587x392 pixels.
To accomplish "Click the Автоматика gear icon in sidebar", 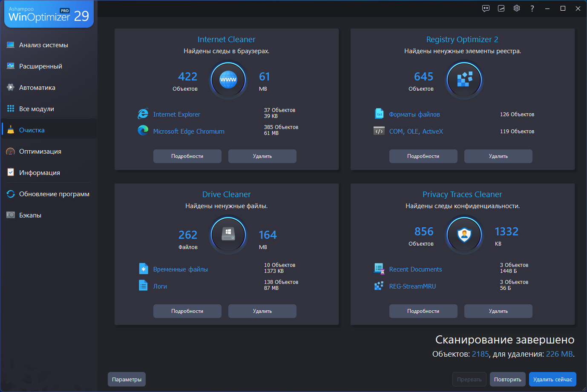I will tap(11, 87).
